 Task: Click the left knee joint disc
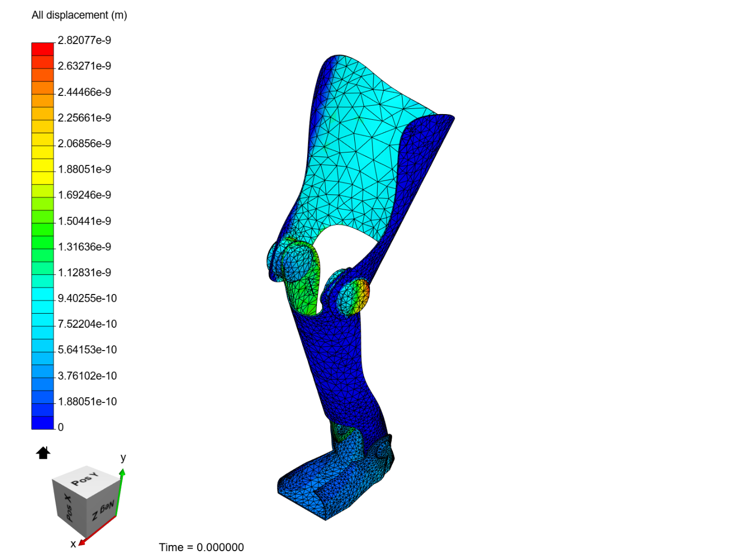point(297,262)
